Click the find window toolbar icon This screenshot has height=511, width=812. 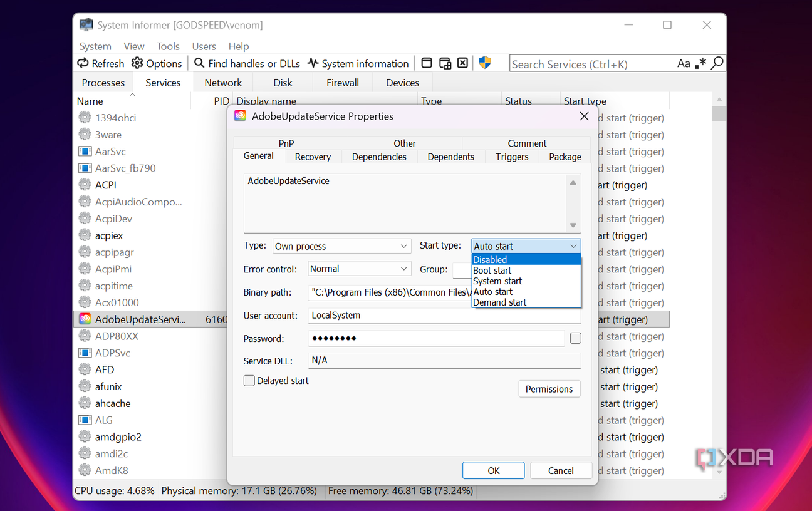[427, 63]
